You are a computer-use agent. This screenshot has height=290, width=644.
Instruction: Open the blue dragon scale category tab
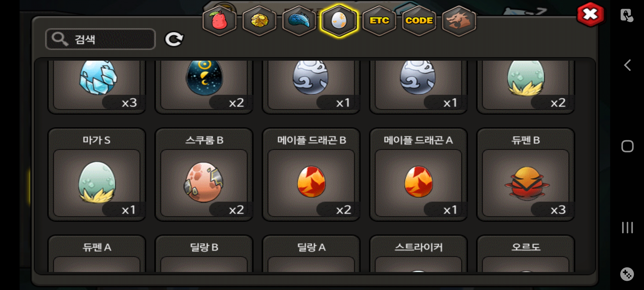pos(299,21)
